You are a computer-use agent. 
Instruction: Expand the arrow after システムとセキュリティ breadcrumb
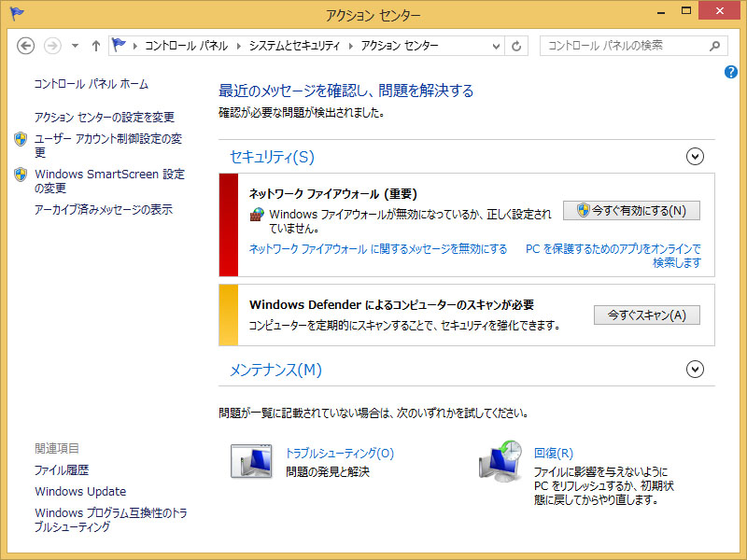(351, 46)
